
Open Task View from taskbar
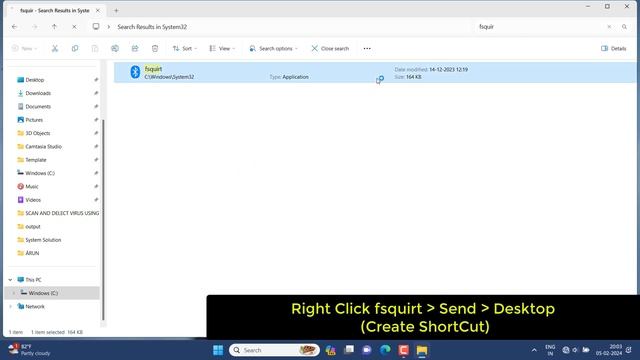(x=349, y=350)
